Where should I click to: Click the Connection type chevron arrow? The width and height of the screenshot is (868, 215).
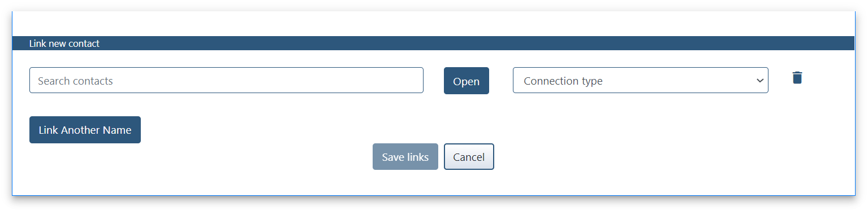pyautogui.click(x=759, y=81)
